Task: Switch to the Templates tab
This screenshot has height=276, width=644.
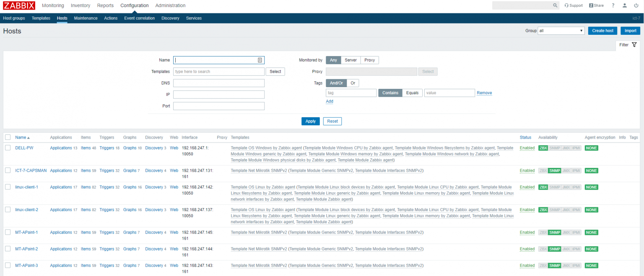Action: pos(41,18)
